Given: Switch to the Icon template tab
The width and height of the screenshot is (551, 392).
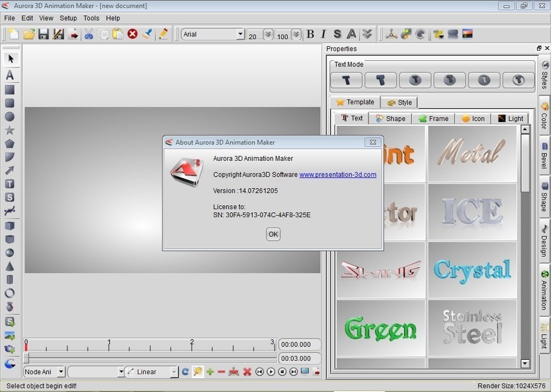Looking at the screenshot, I should tap(473, 118).
